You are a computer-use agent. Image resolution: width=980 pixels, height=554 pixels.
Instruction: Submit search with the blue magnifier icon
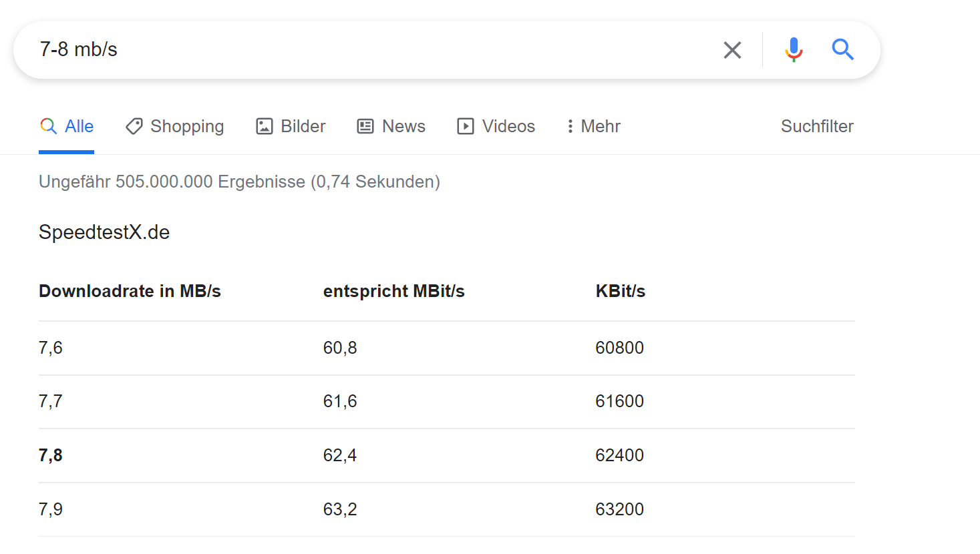[x=842, y=50]
